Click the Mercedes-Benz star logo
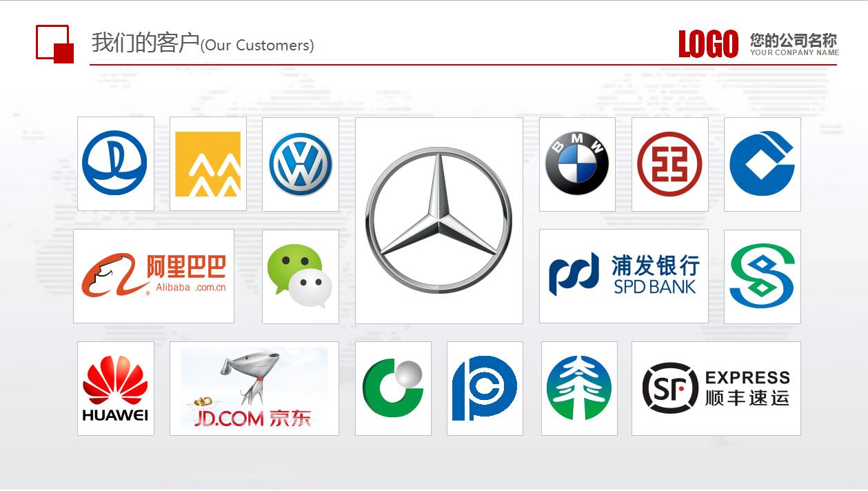868x491 pixels. click(x=438, y=220)
